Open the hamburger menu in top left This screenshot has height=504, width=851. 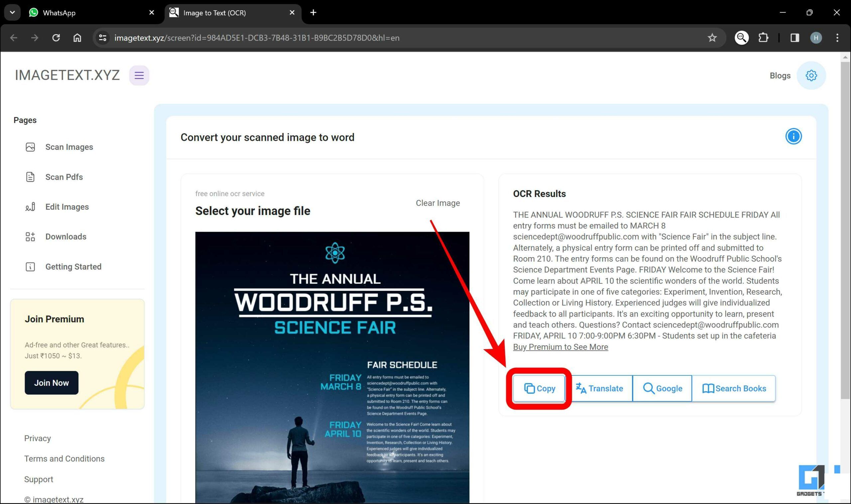point(139,75)
